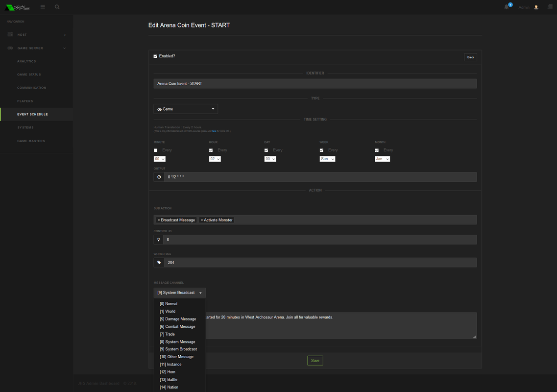Image resolution: width=557 pixels, height=392 pixels.
Task: Select [14] Nation channel option
Action: 179,388
